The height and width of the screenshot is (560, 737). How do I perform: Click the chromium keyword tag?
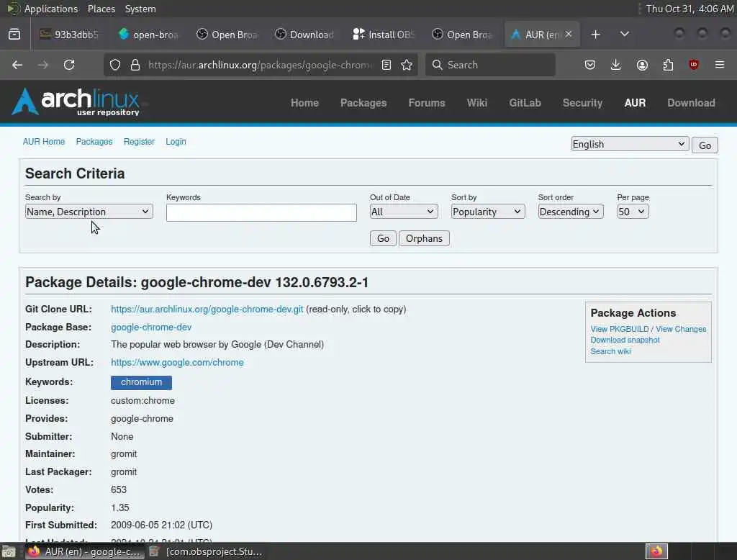click(142, 382)
